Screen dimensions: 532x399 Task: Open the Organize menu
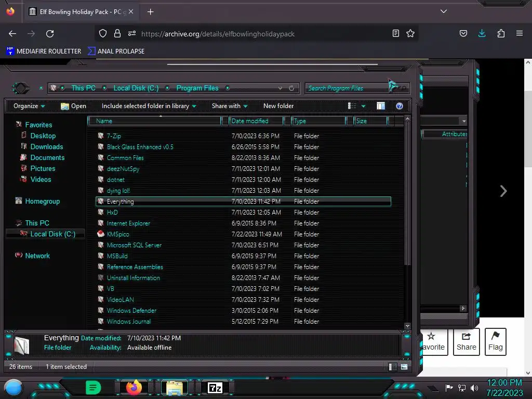(x=29, y=106)
